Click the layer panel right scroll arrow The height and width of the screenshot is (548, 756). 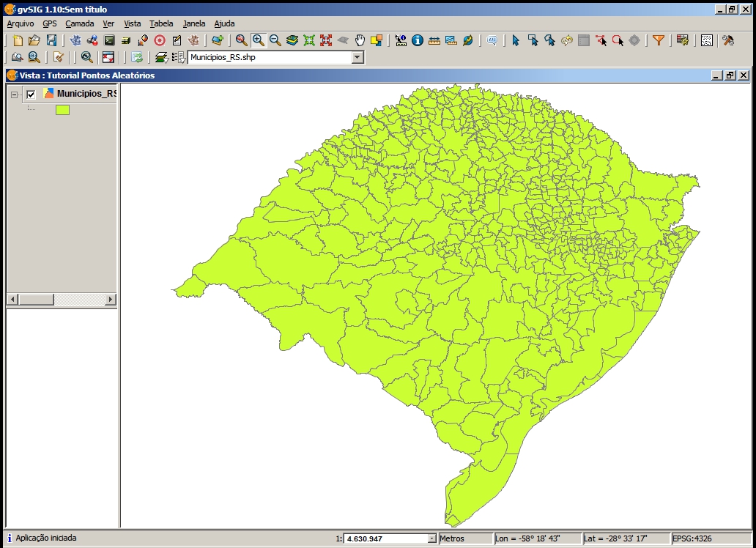point(111,300)
